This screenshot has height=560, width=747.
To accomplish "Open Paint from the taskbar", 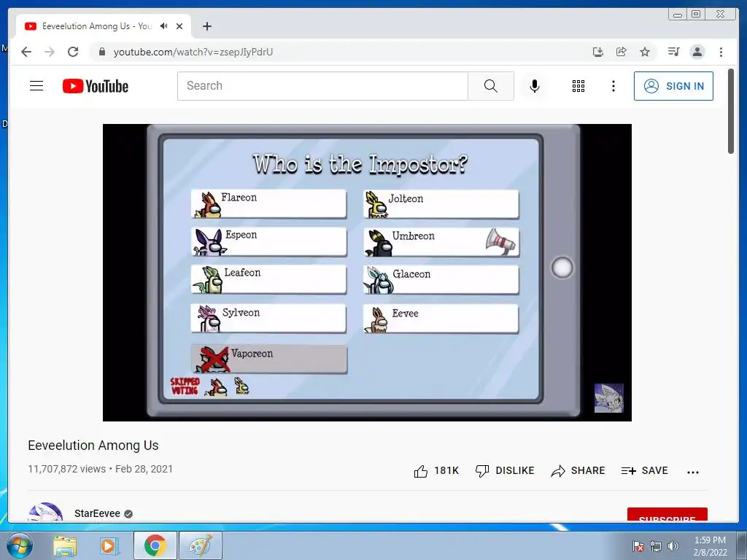I will point(201,545).
